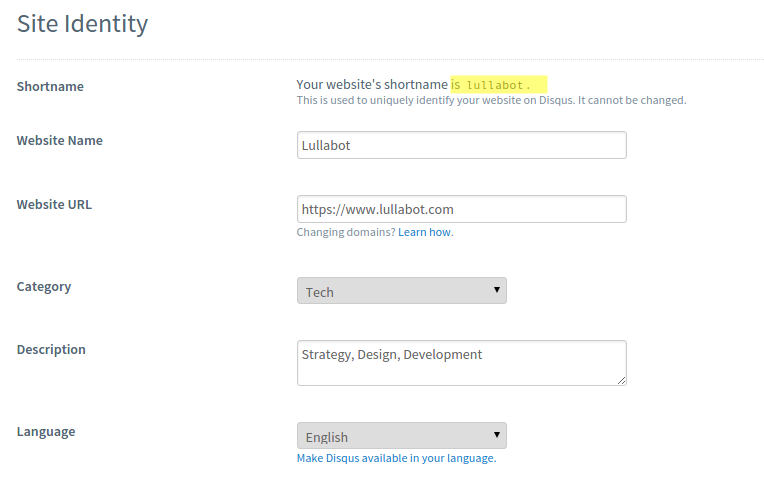Click the highlighted 'lullabot' shortname text
The image size is (764, 493).
[x=495, y=85]
